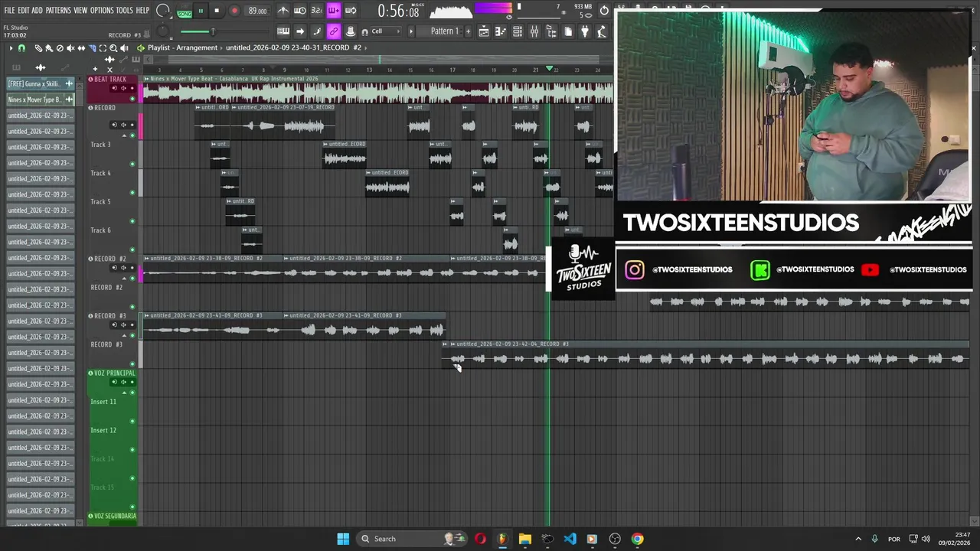Select 'Nines x Mover Type B..' clip in picker

(x=41, y=99)
